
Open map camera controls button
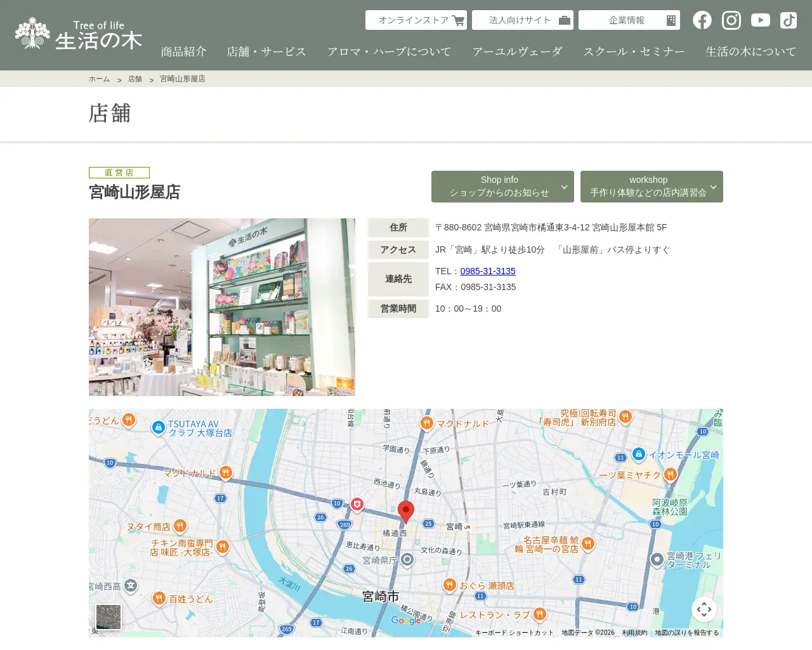(x=704, y=610)
